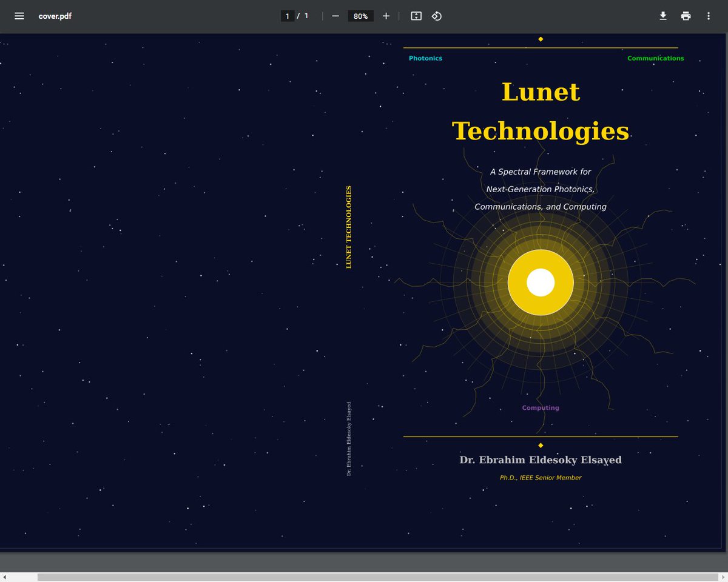728x582 pixels.
Task: Click the green 'Communications' label
Action: (655, 58)
